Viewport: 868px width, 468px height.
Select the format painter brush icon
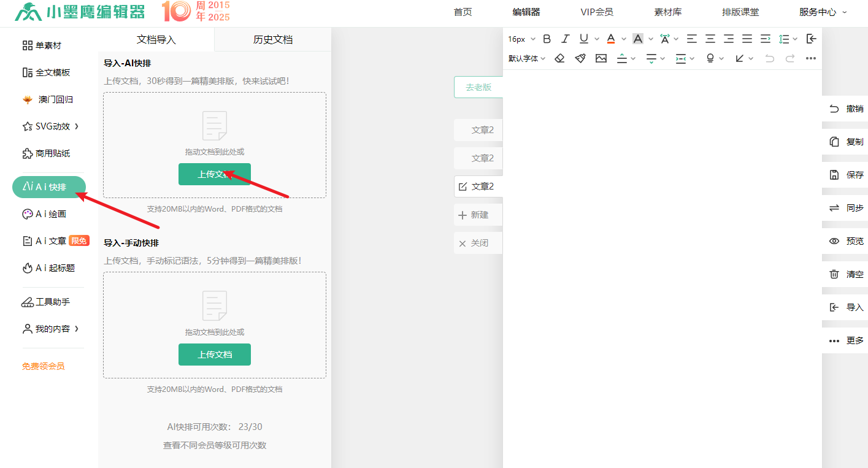(x=580, y=58)
